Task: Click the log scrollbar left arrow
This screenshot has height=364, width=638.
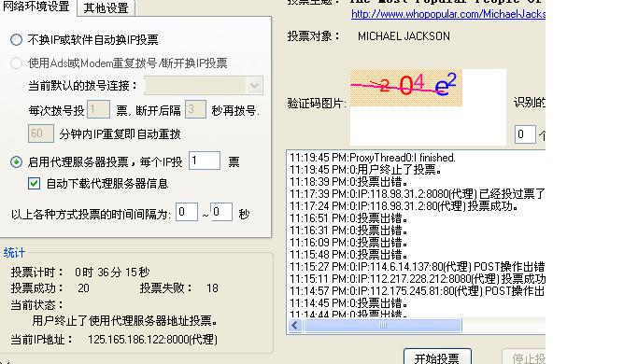Action: (x=295, y=326)
